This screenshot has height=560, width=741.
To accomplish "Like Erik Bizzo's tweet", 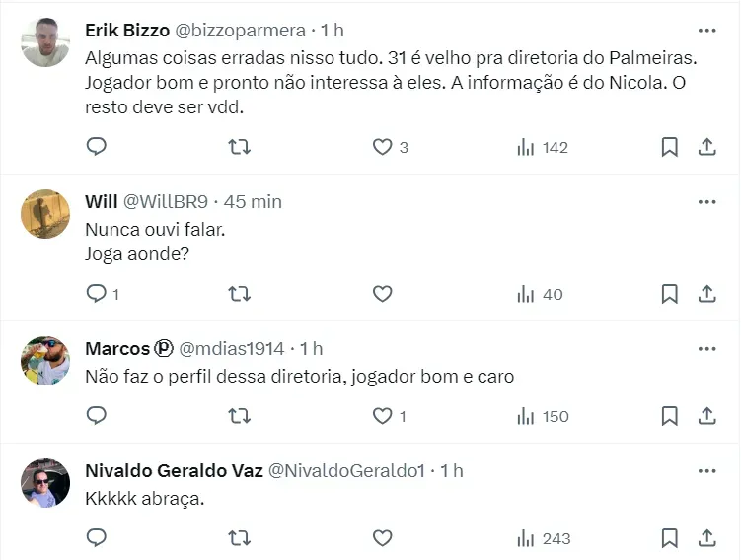I will [x=382, y=147].
